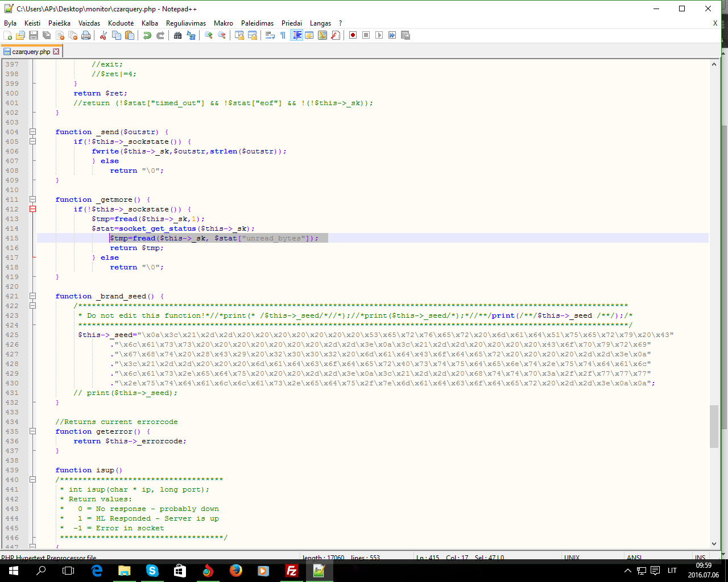Toggle show all characters pilcrow icon

pos(283,35)
